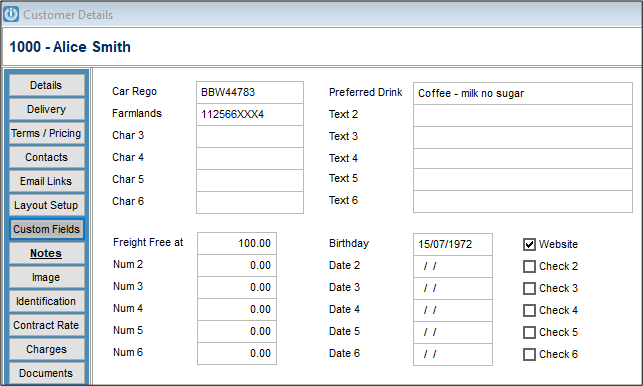The height and width of the screenshot is (386, 643).
Task: Focus the Text 2 field
Action: pyautogui.click(x=523, y=116)
